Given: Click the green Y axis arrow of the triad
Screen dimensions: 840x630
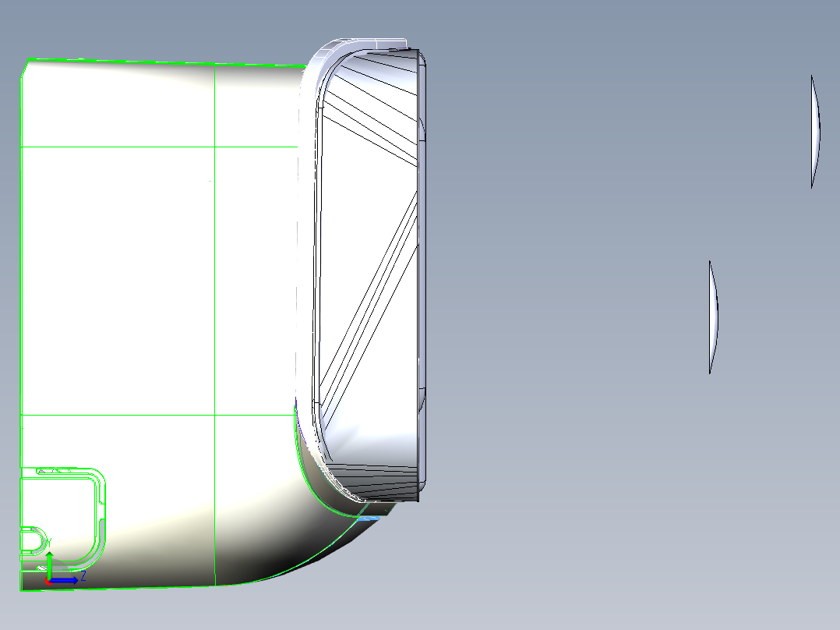Looking at the screenshot, I should pos(49,565).
